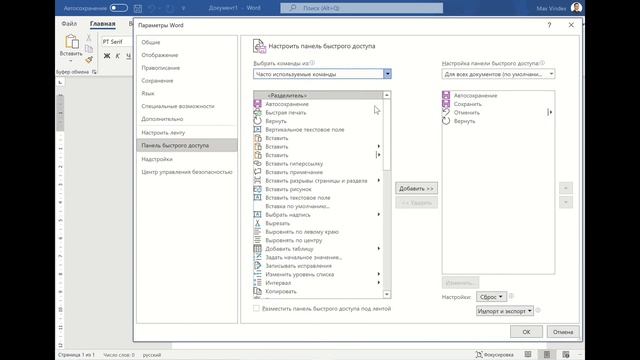Open the Сброс dropdown button
The image size is (640, 360).
(x=491, y=297)
